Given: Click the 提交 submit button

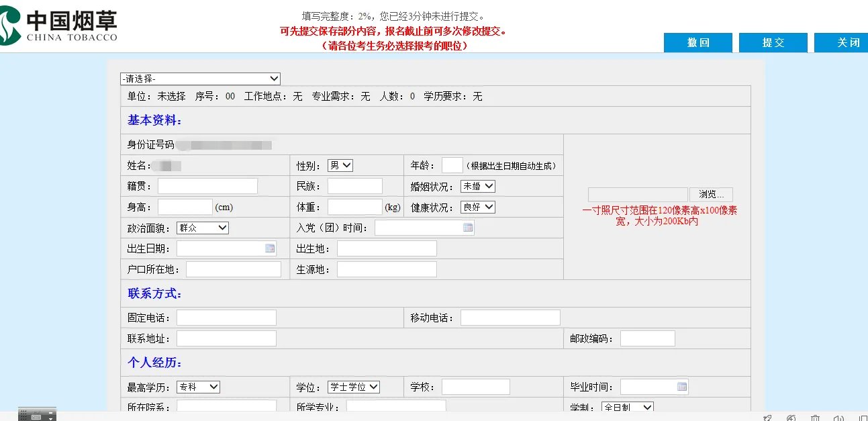Looking at the screenshot, I should pos(773,42).
